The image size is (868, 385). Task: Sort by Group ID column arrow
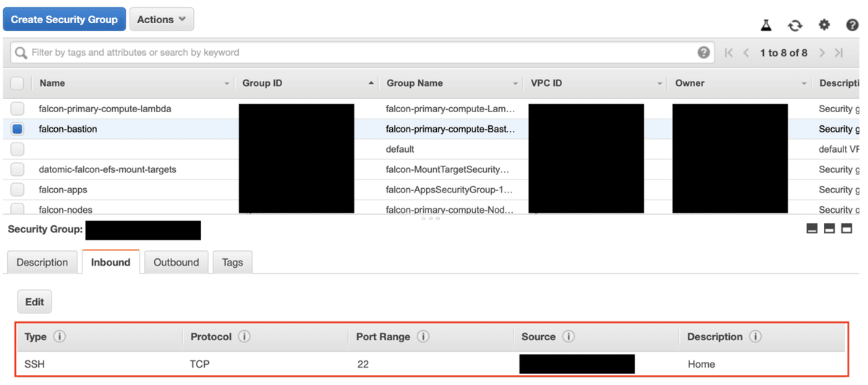point(371,84)
